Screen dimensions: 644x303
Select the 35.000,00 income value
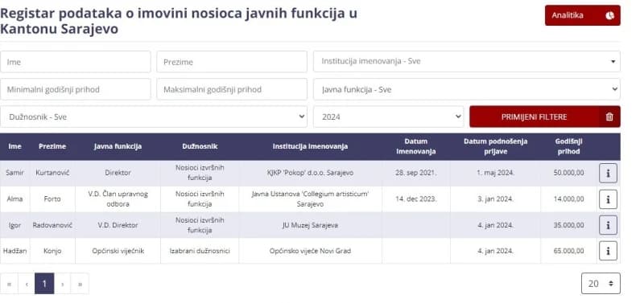pos(568,225)
